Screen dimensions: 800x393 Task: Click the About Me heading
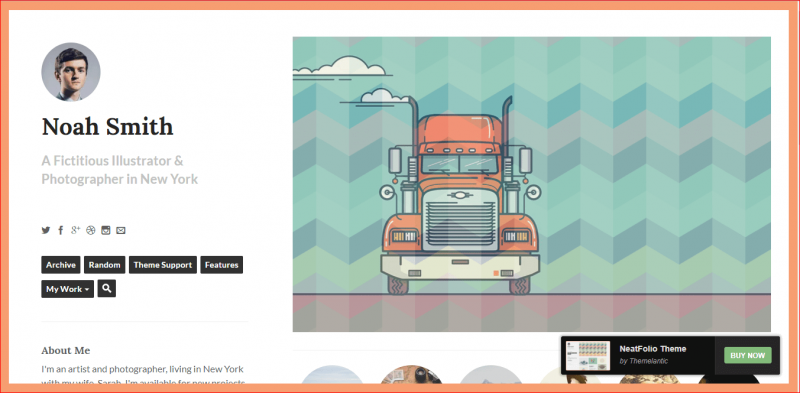click(x=66, y=351)
